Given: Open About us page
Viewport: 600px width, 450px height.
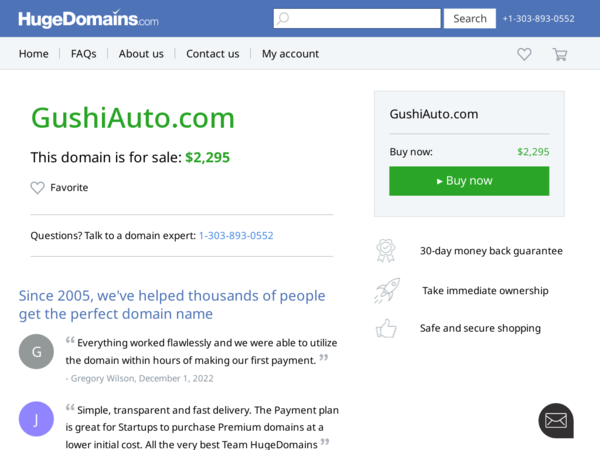Looking at the screenshot, I should tap(141, 54).
